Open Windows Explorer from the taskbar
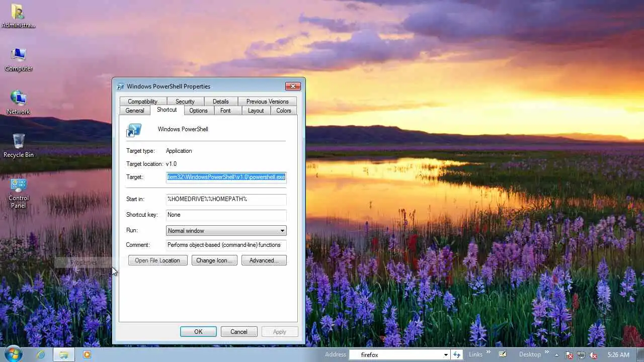The image size is (644, 362). pyautogui.click(x=64, y=354)
